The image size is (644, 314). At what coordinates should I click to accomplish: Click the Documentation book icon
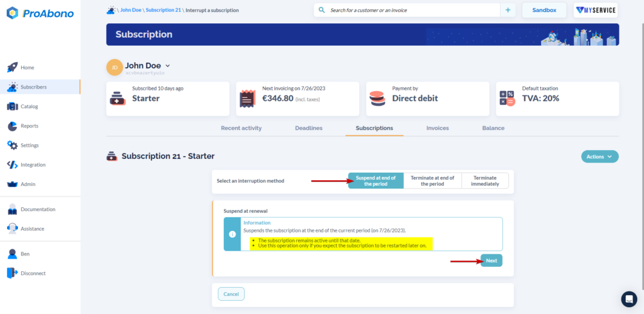[13, 209]
